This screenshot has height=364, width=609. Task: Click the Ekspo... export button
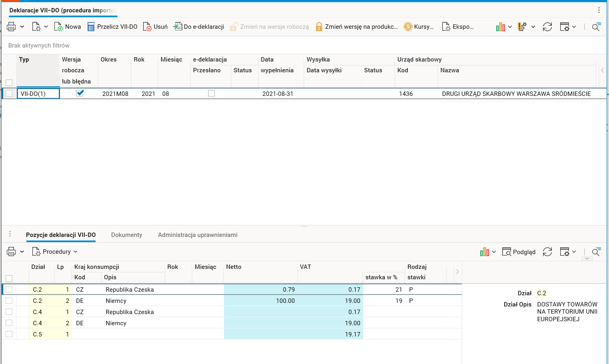458,27
